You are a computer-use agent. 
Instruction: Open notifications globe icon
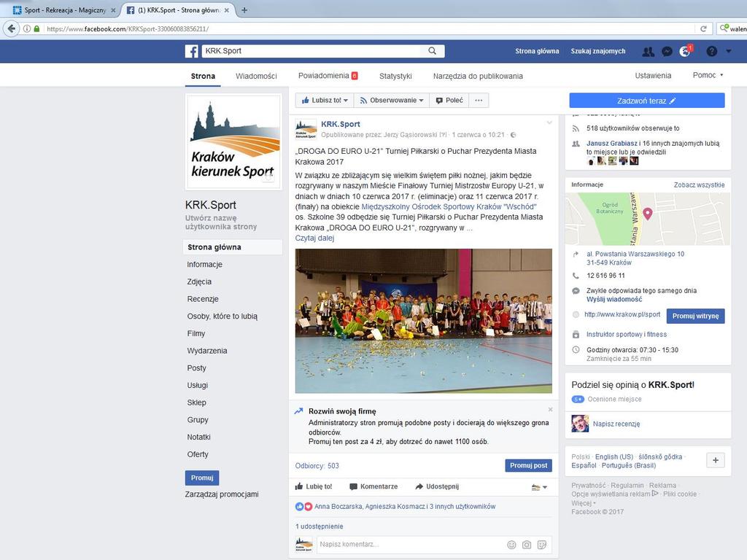click(685, 52)
